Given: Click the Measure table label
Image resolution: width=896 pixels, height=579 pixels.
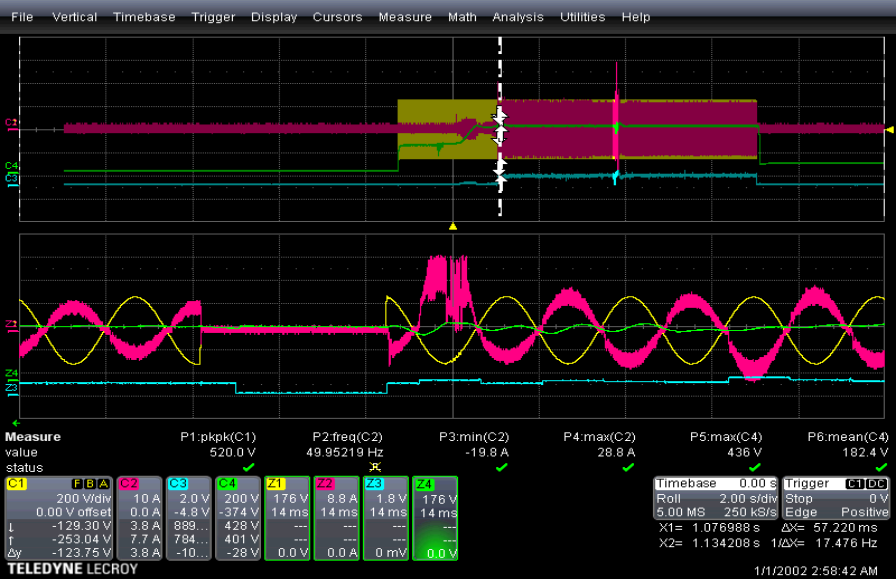Looking at the screenshot, I should point(33,437).
